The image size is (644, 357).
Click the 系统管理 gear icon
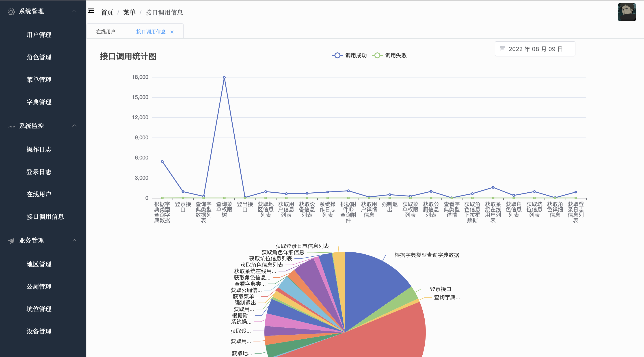point(11,11)
